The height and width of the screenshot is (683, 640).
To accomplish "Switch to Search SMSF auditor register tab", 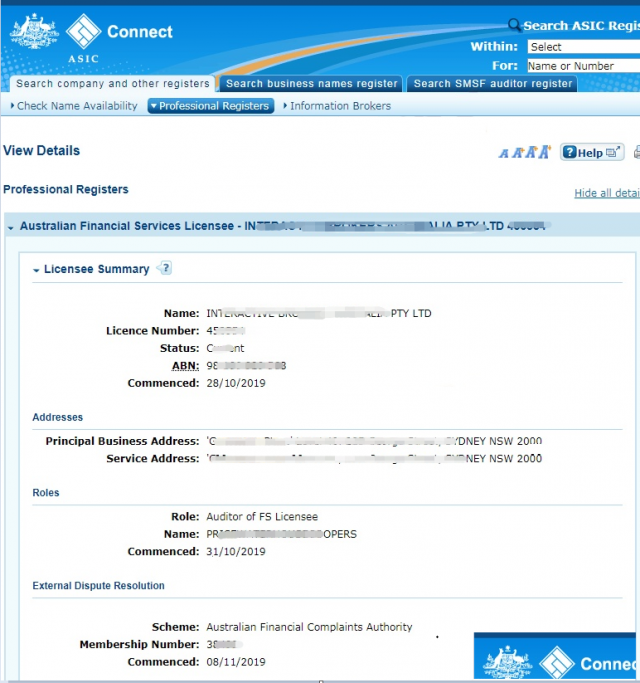I will pos(492,84).
